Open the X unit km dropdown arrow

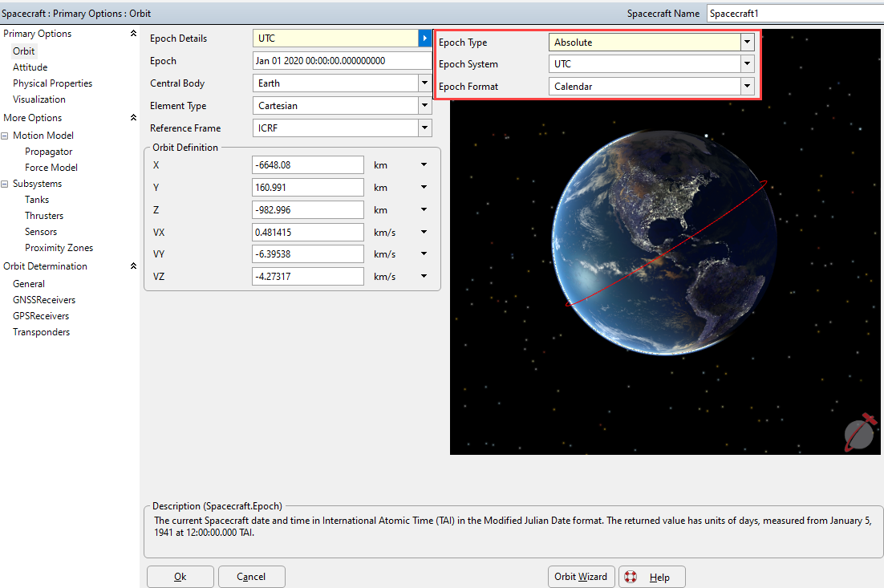coord(424,164)
